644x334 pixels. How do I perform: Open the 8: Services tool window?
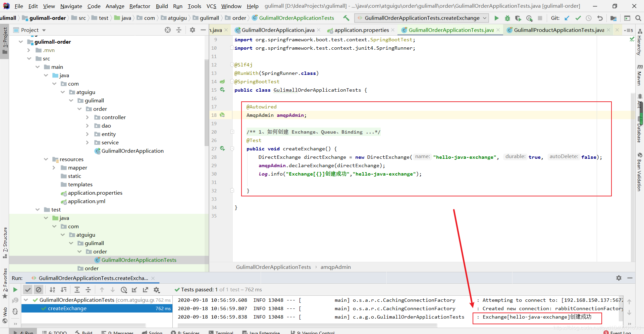[x=185, y=333]
